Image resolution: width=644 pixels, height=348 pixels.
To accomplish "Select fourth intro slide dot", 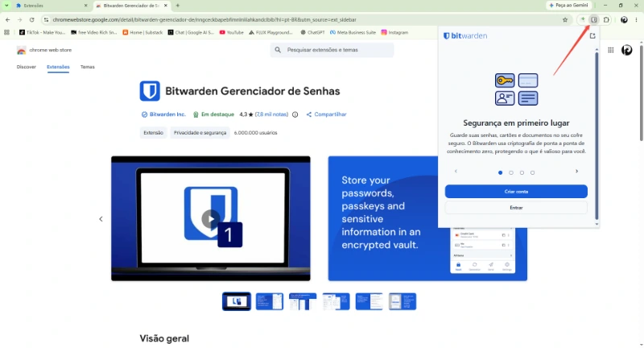I will (532, 172).
